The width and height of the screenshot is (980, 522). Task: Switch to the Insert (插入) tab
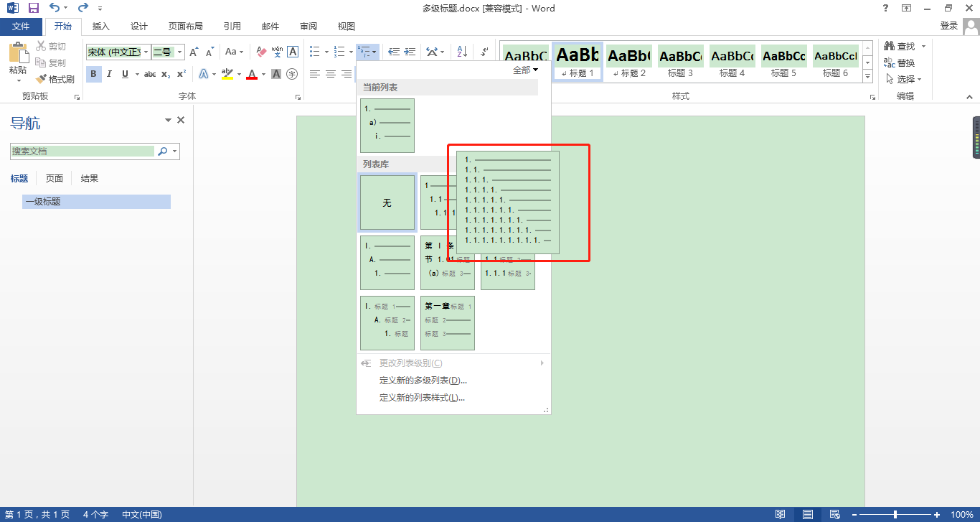pos(101,26)
